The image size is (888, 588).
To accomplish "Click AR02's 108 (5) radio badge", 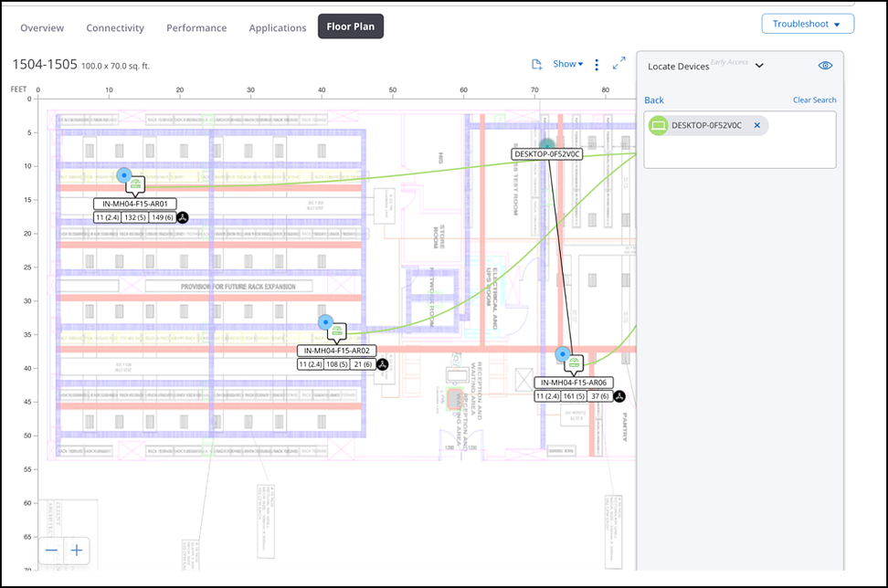I will coord(337,364).
